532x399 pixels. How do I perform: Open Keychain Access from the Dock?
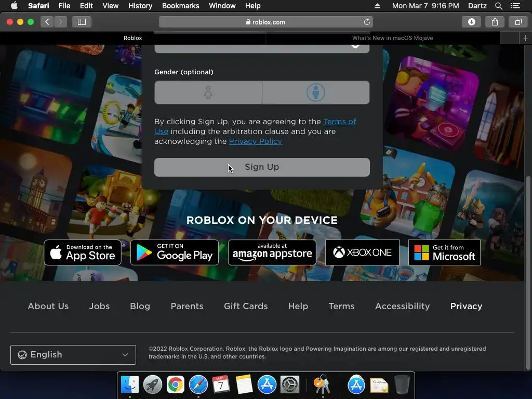pos(322,385)
